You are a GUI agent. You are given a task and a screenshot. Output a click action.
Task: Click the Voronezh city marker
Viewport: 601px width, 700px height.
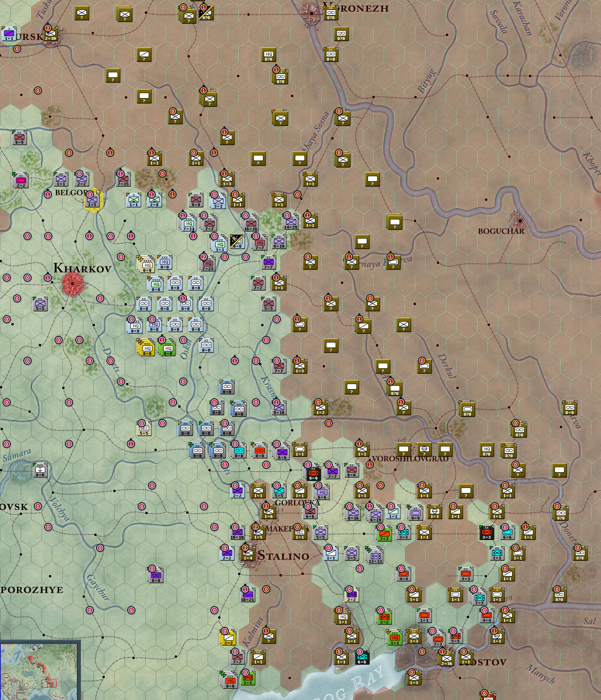[312, 13]
